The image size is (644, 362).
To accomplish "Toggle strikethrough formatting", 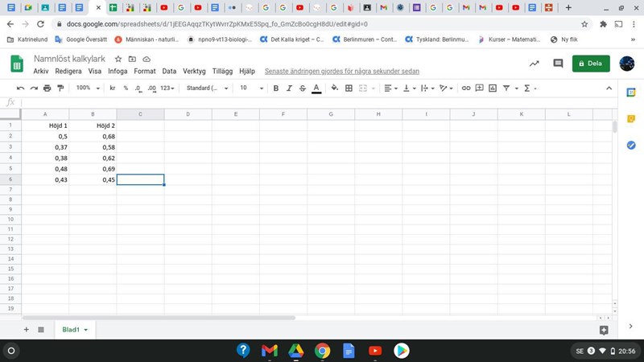I will pyautogui.click(x=303, y=88).
